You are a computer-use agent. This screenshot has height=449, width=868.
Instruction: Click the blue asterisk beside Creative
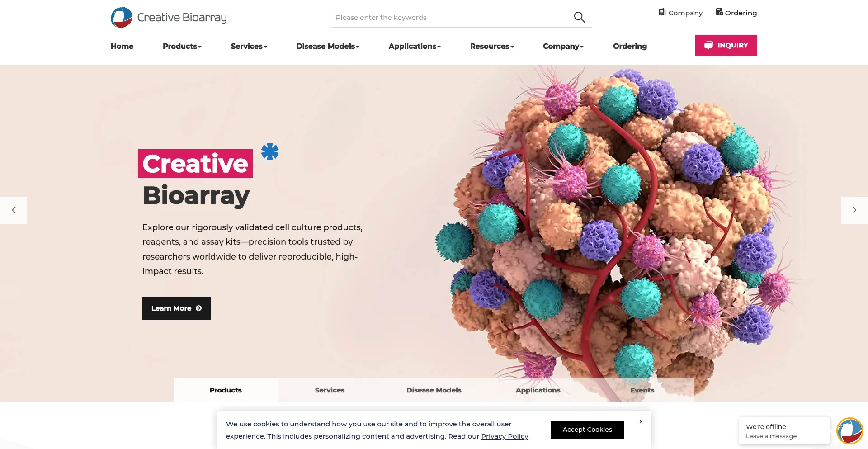pos(270,151)
